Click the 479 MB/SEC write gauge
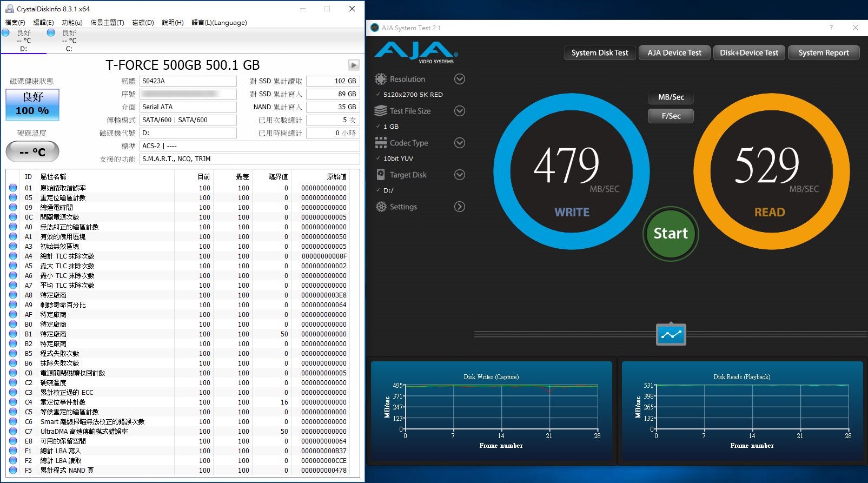The height and width of the screenshot is (483, 868). tap(572, 171)
